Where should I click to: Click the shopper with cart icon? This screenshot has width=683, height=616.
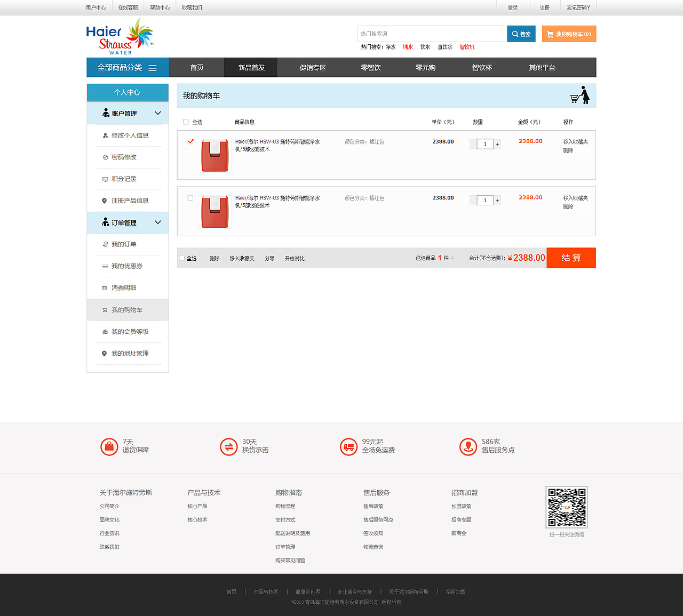click(x=580, y=95)
